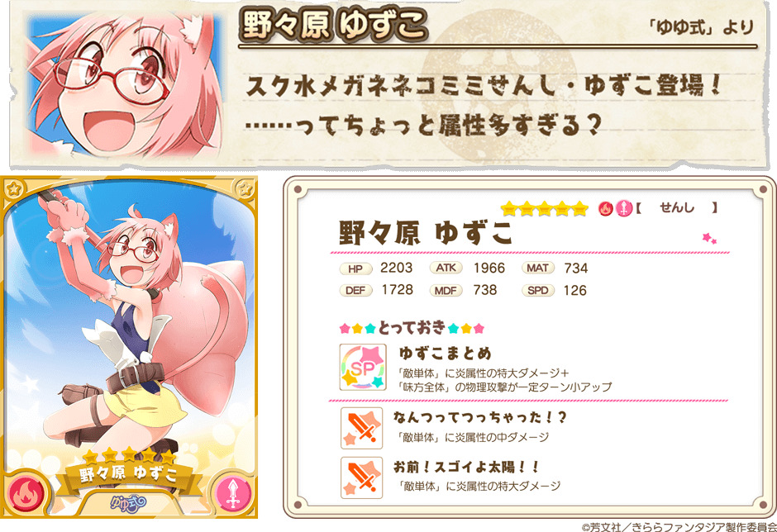Click the ゆゆ式 logo at the card's bottom
Screen dimensions: 777x532
click(x=128, y=504)
